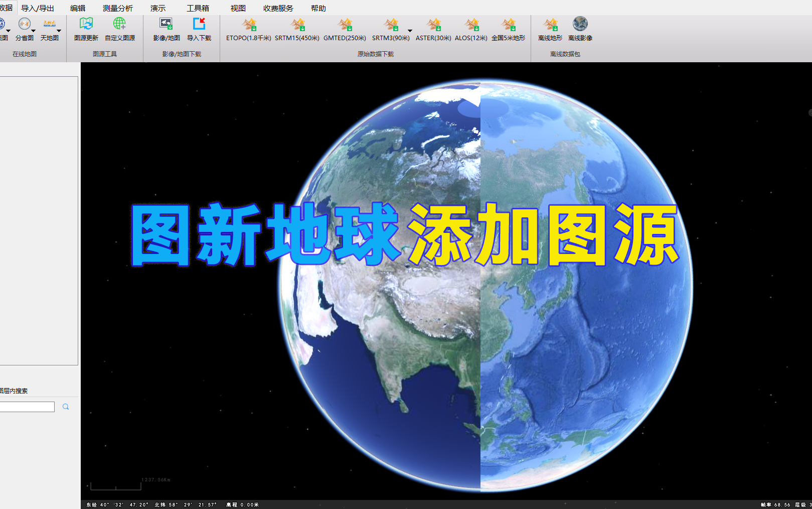Download 全国5米地形 data

(x=509, y=29)
